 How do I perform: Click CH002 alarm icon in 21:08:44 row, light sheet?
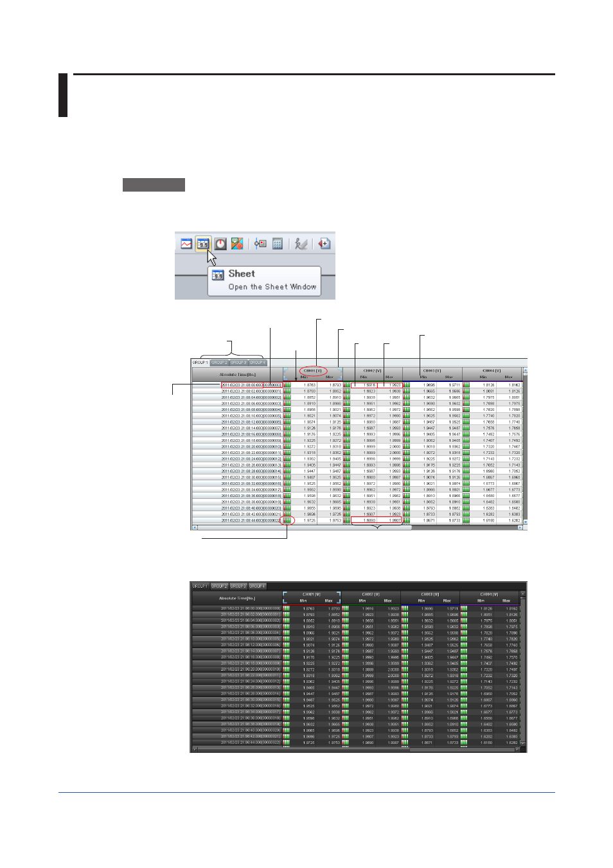click(x=346, y=520)
